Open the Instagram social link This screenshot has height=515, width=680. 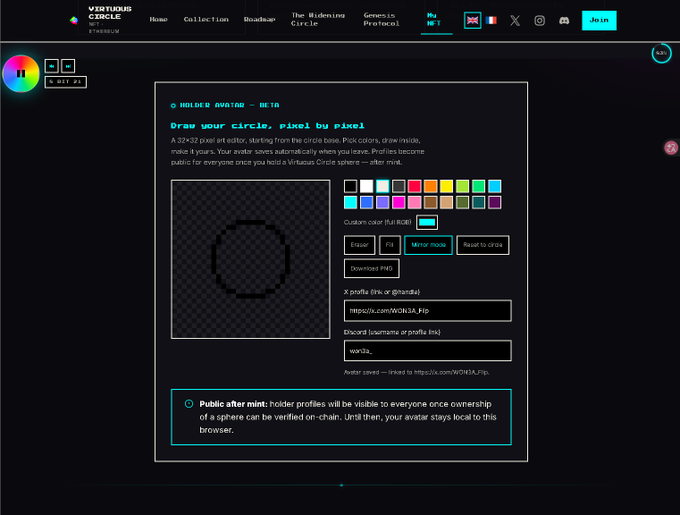pos(539,20)
